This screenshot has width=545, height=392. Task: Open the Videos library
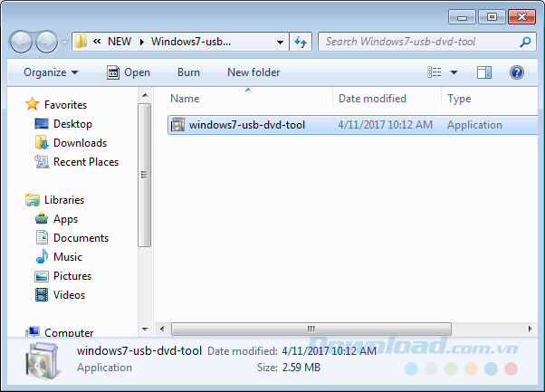click(x=69, y=295)
